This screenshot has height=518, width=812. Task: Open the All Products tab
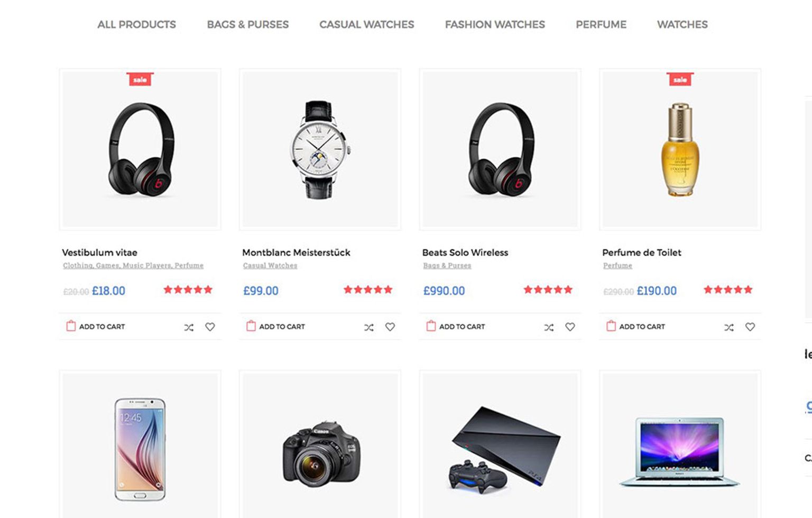click(x=136, y=24)
